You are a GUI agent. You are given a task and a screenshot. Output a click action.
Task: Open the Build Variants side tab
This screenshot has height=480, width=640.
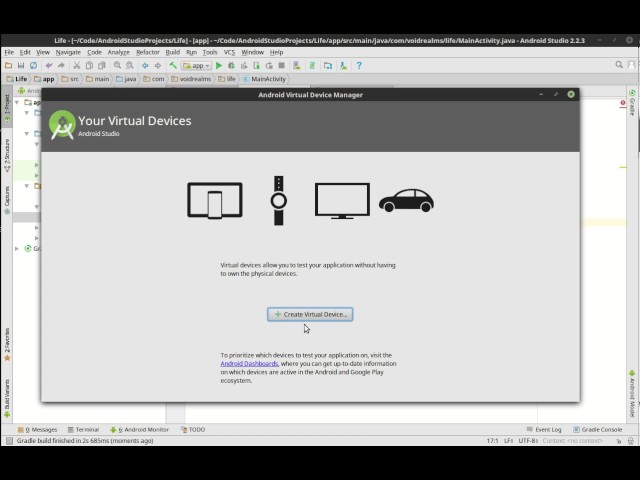point(7,398)
